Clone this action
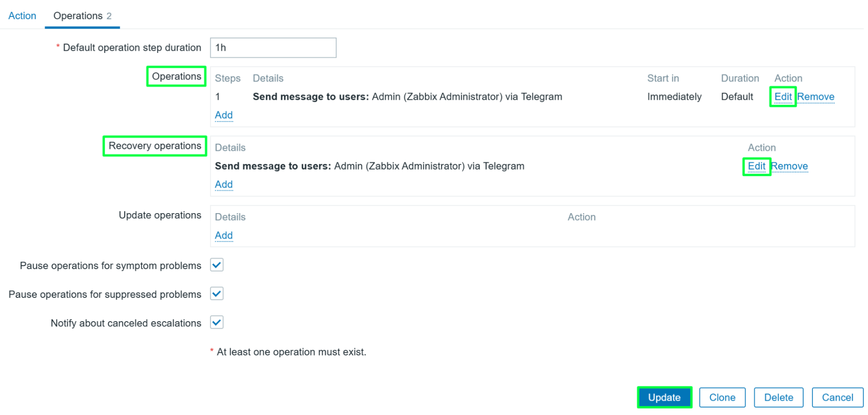Viewport: 868px width, 415px height. point(722,397)
